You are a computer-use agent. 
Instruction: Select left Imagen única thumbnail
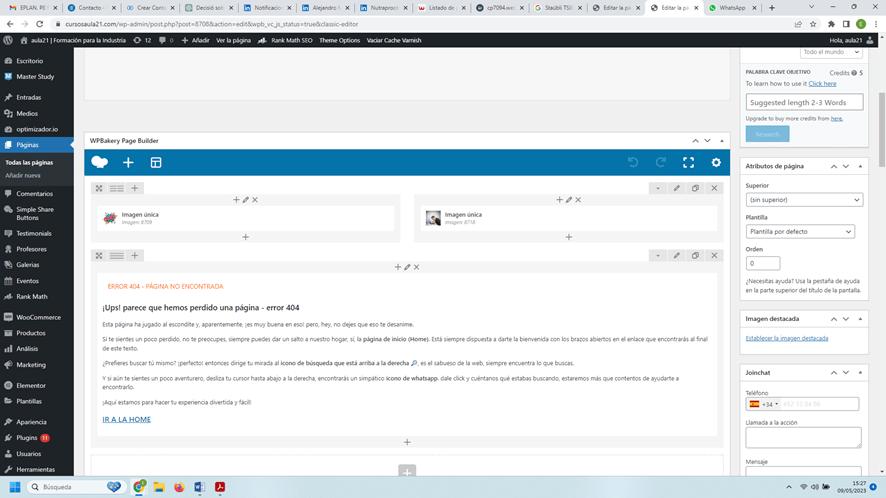click(x=110, y=218)
